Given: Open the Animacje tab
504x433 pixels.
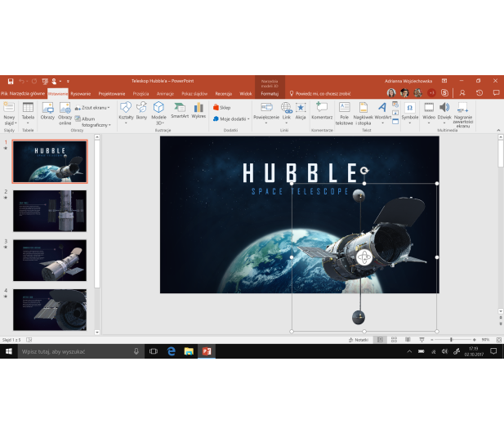Looking at the screenshot, I should 165,94.
